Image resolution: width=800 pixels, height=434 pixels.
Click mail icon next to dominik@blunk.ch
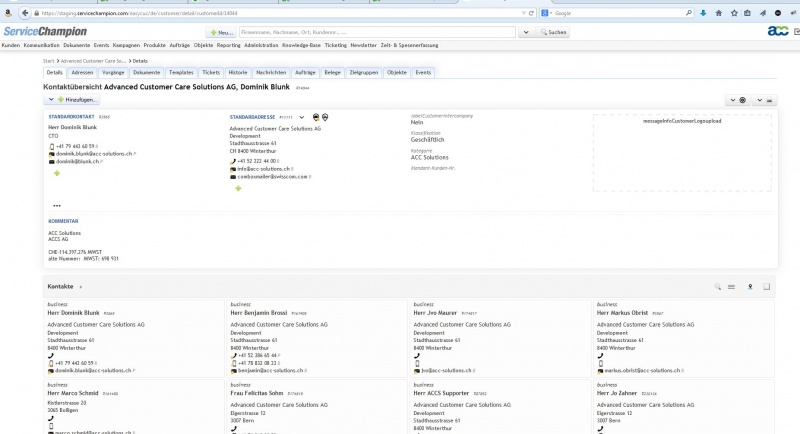tap(52, 162)
